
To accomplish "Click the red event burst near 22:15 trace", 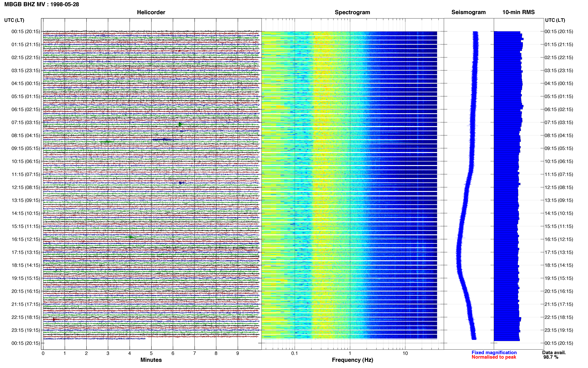I will pos(54,319).
